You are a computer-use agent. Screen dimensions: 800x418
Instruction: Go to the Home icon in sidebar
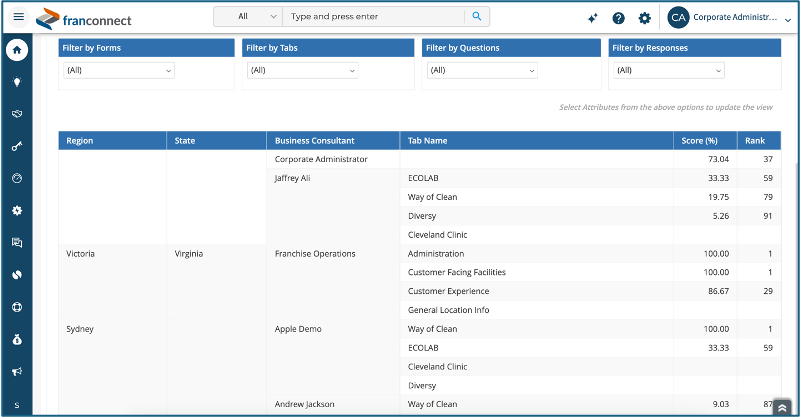click(17, 50)
